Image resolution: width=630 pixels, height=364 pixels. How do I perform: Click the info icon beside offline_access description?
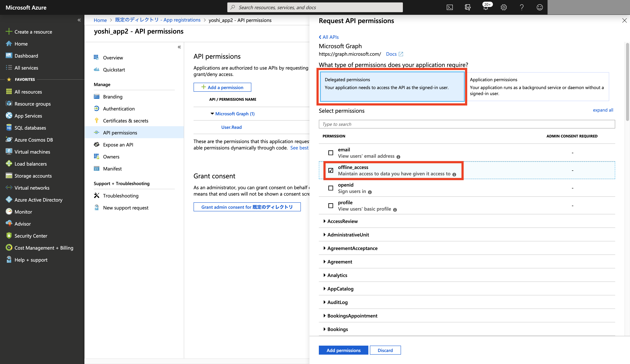click(454, 175)
